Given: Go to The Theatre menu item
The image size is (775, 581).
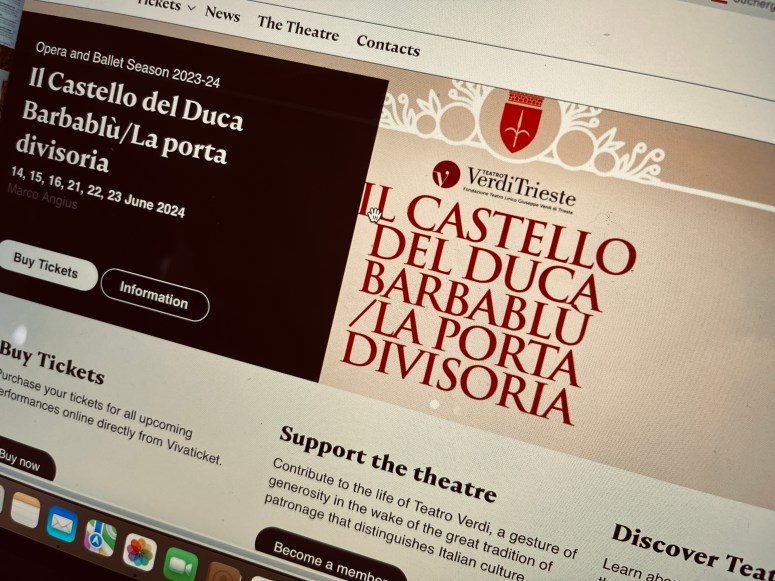Looking at the screenshot, I should (x=298, y=29).
